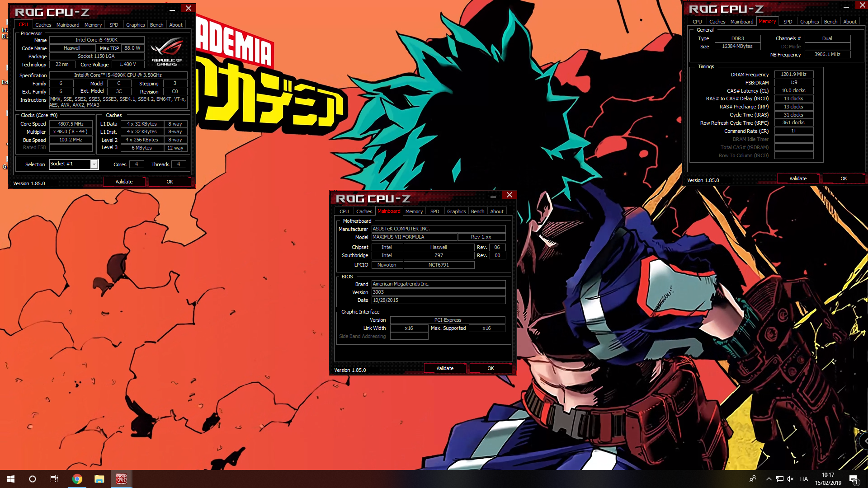Click the Core Voltage 1.480 V value
868x488 pixels.
coord(128,64)
